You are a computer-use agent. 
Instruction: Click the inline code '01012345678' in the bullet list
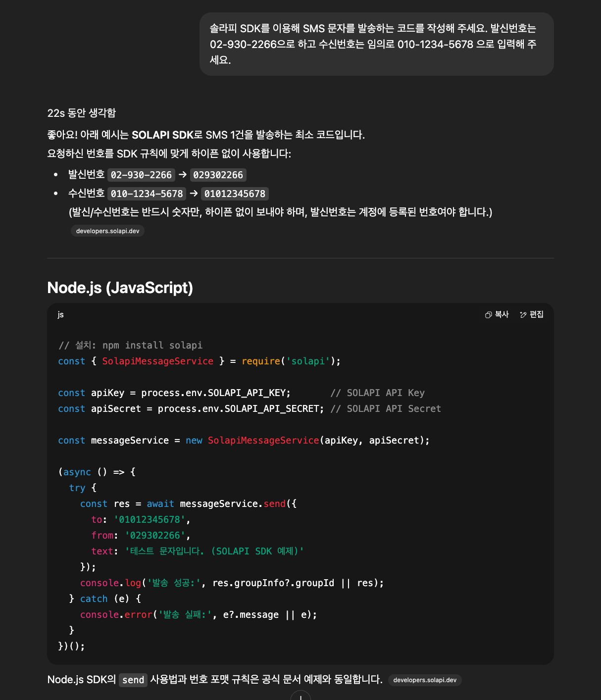pyautogui.click(x=235, y=194)
